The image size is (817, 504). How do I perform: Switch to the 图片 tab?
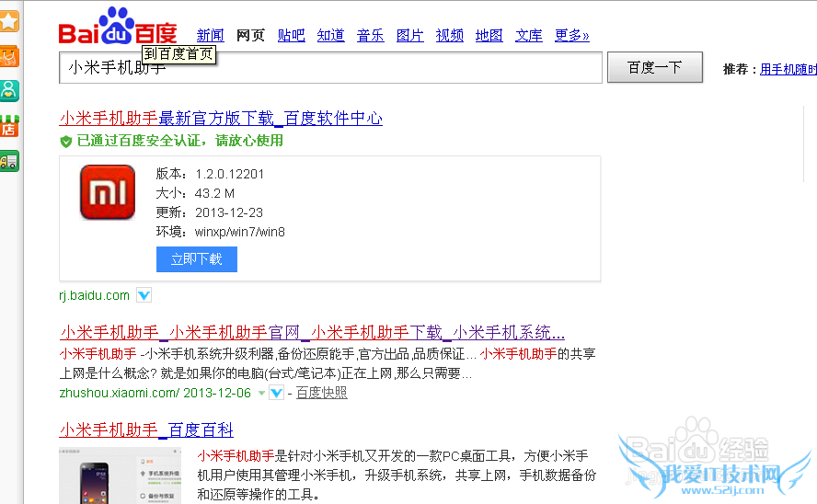click(x=410, y=35)
